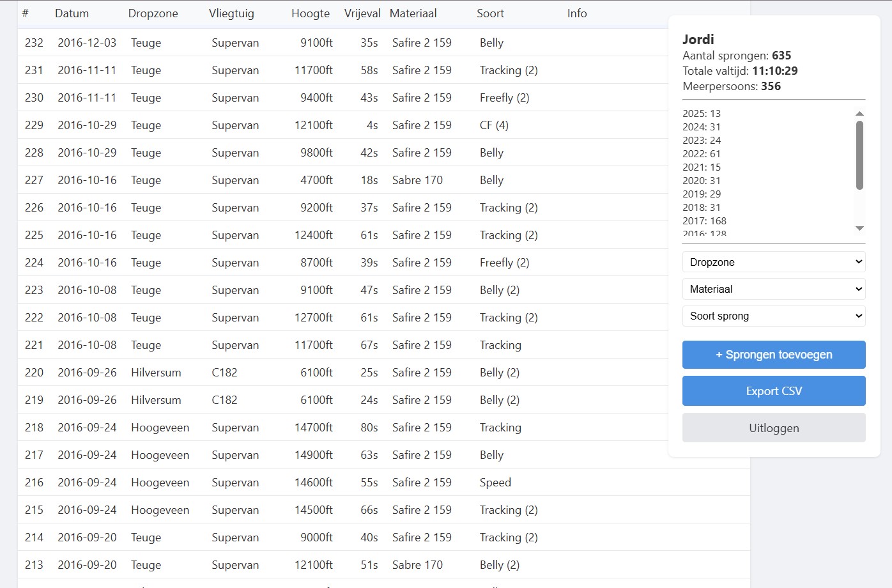Image resolution: width=892 pixels, height=588 pixels.
Task: Click the year list scroll-up arrow
Action: 859,114
